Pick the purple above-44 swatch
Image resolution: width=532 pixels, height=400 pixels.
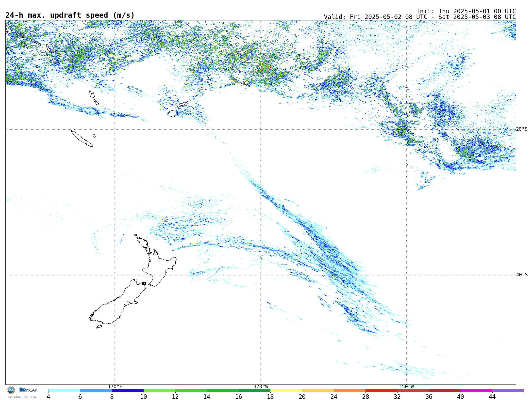click(508, 391)
